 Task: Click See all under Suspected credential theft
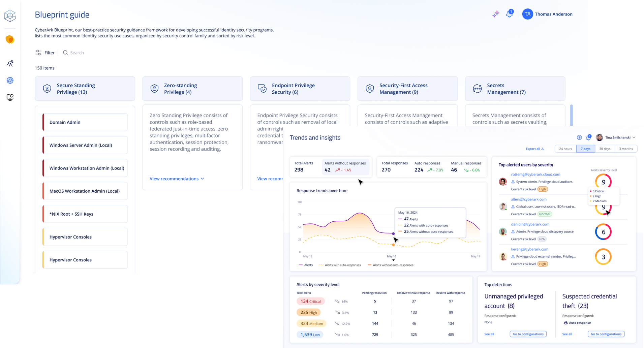pos(567,334)
